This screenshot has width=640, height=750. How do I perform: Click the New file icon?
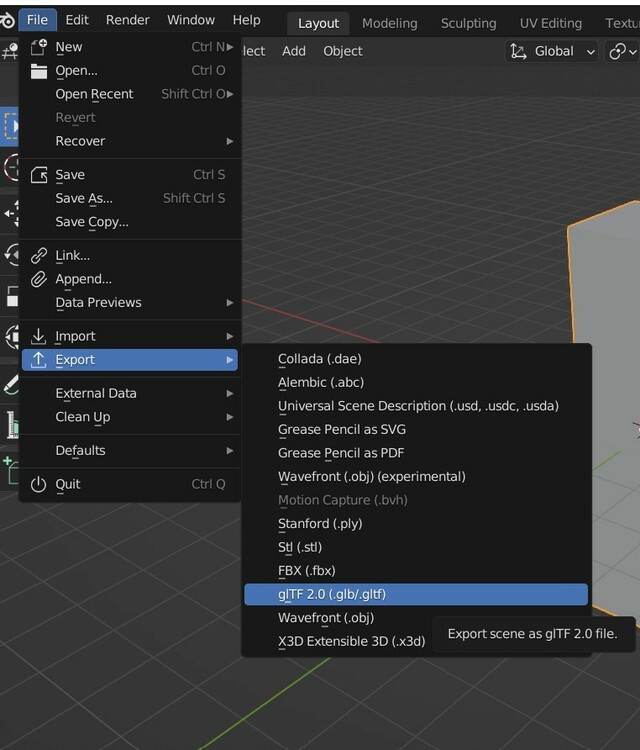click(39, 46)
